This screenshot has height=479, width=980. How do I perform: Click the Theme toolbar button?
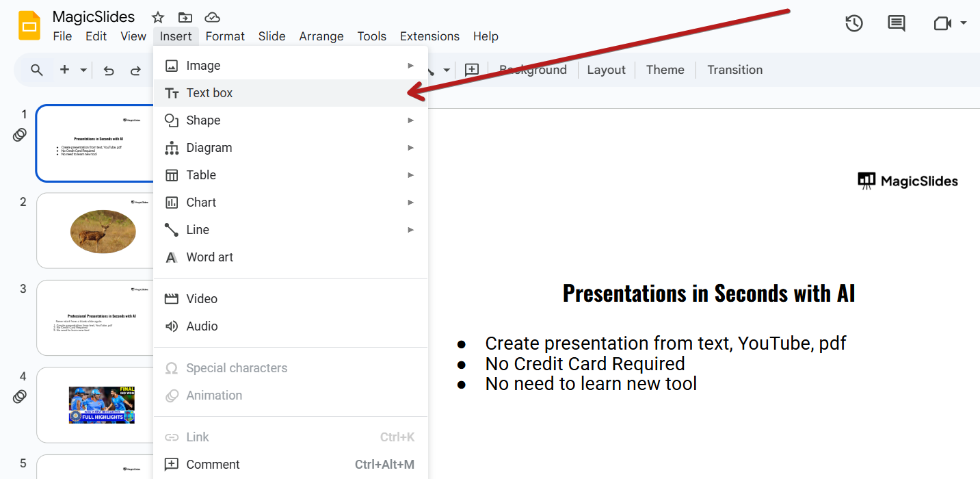[x=665, y=70]
